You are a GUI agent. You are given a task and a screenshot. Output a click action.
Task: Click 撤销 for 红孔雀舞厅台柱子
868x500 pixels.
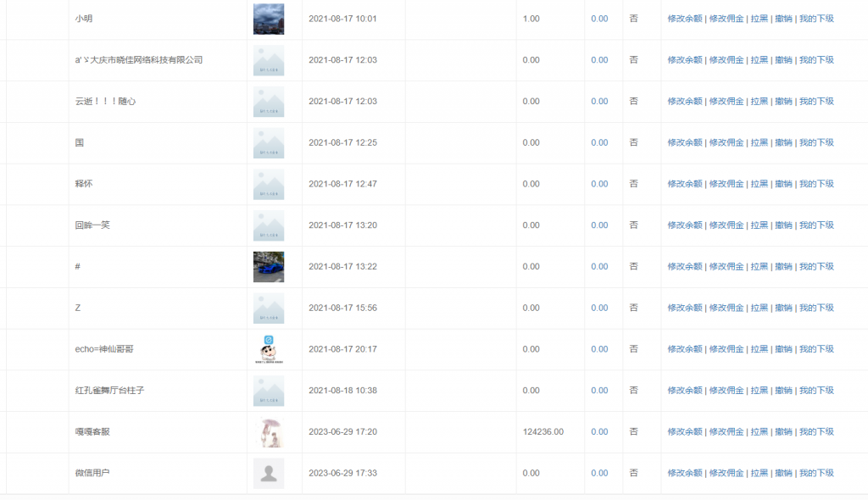click(783, 391)
